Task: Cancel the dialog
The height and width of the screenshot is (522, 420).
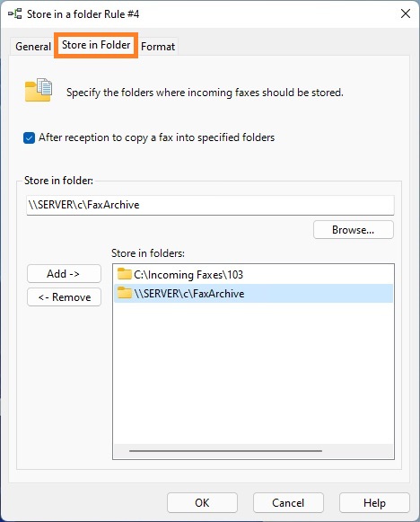Action: [288, 503]
